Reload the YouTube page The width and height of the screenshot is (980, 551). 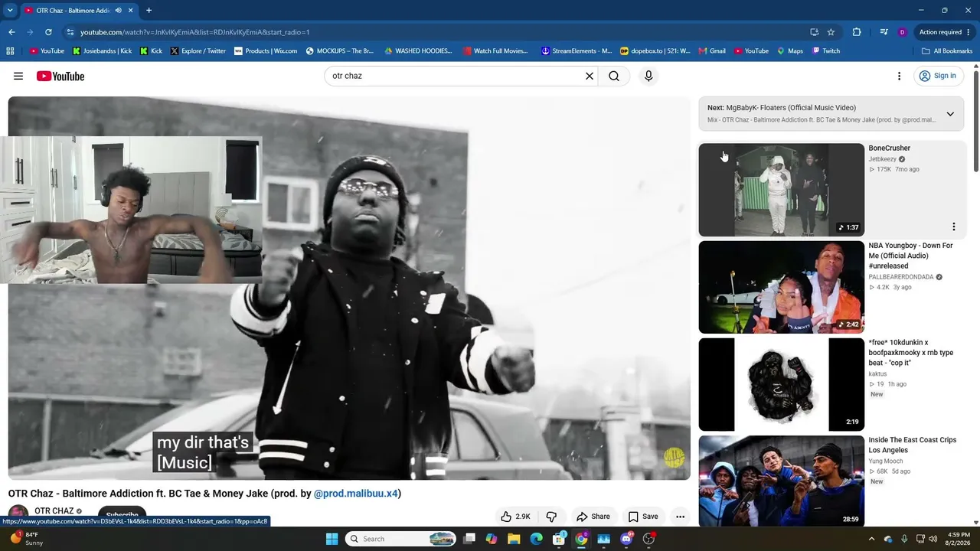coord(48,32)
